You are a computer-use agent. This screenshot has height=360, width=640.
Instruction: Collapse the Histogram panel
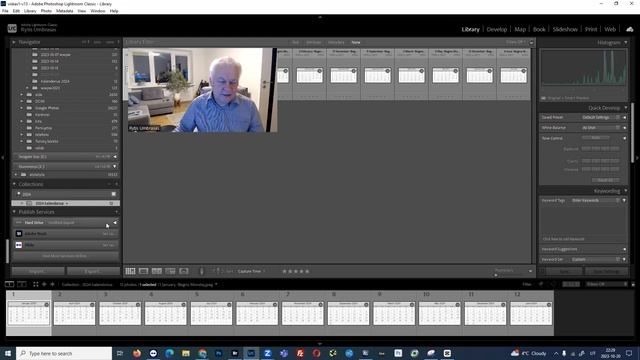click(625, 42)
